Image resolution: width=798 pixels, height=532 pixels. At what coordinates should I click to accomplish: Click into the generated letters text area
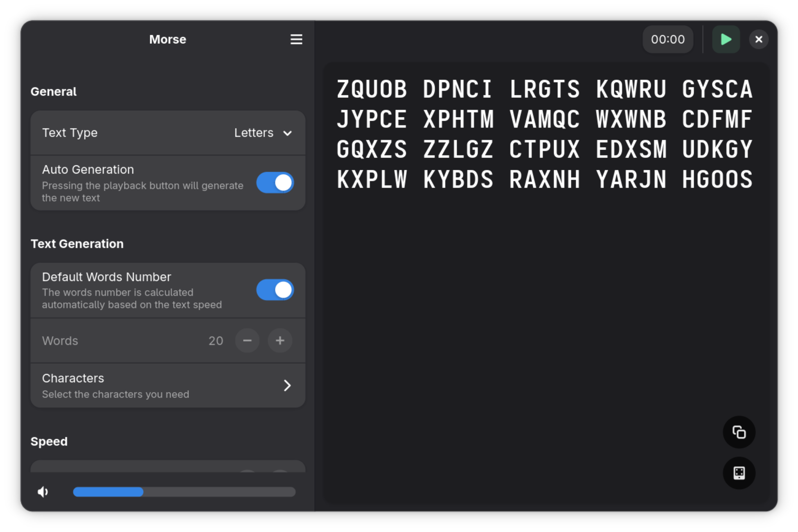[x=544, y=286]
